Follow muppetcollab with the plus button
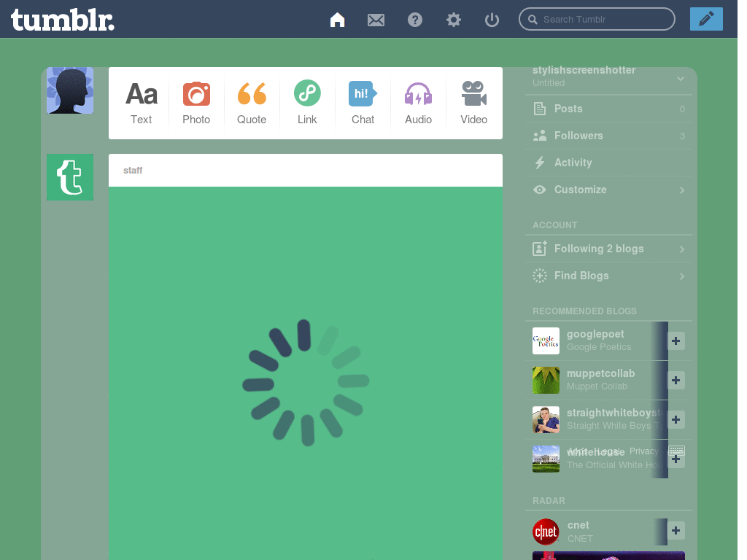 click(x=676, y=381)
